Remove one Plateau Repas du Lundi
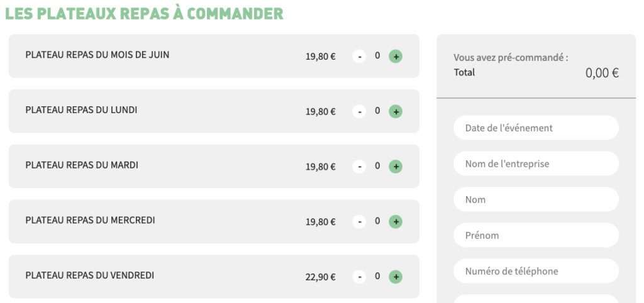The image size is (644, 303). coord(359,112)
